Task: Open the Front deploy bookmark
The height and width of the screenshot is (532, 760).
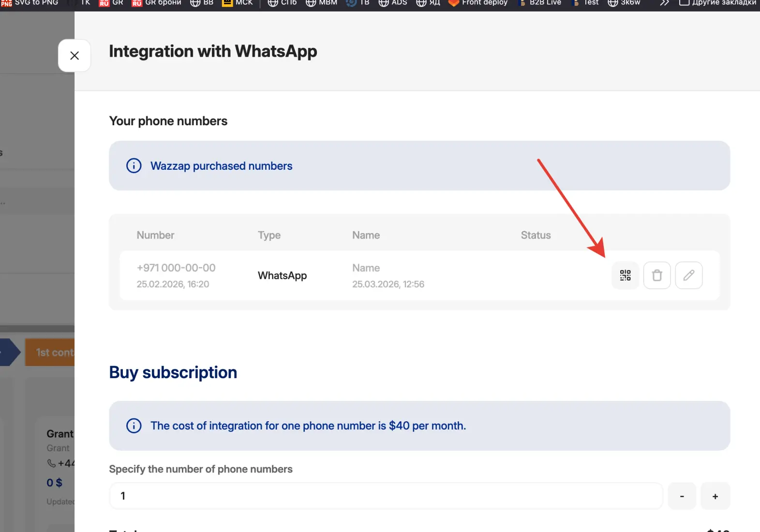Action: (x=478, y=3)
